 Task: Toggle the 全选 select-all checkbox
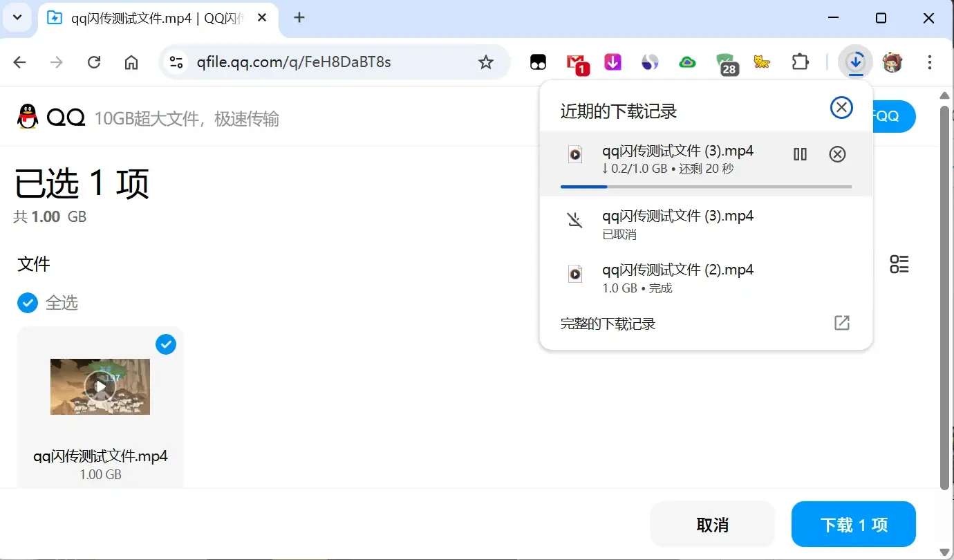[28, 302]
